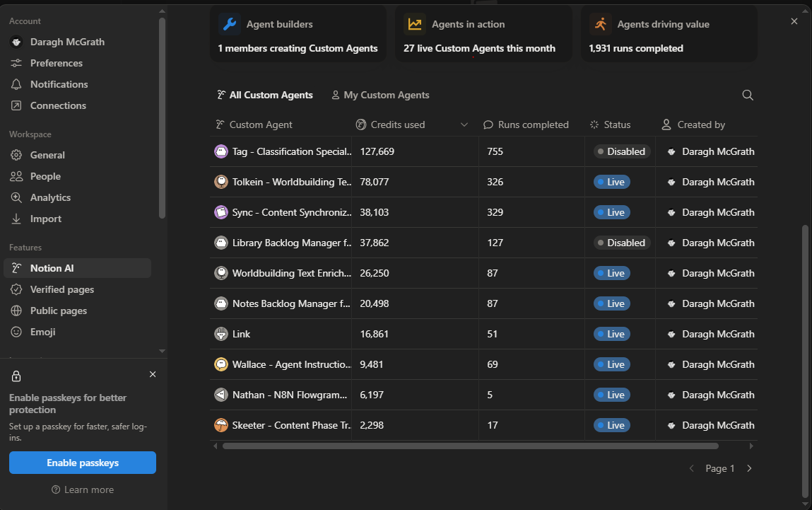Open Notifications settings
The image size is (812, 510).
(59, 84)
